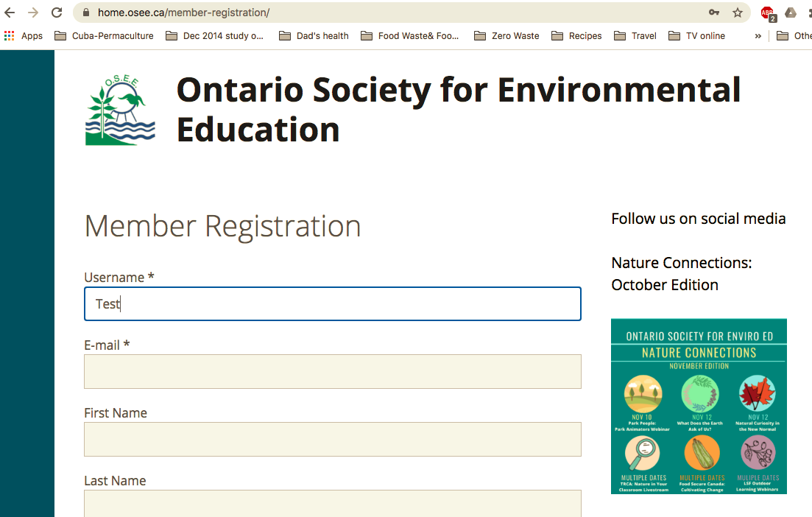Expand the Recipes bookmark folder
The width and height of the screenshot is (812, 517).
coord(576,36)
